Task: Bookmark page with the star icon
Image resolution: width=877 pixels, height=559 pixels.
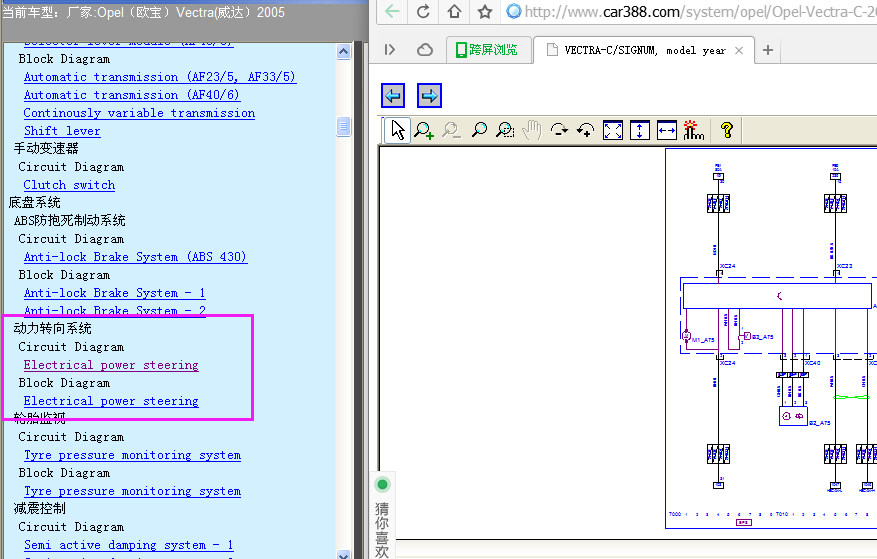Action: coord(485,11)
